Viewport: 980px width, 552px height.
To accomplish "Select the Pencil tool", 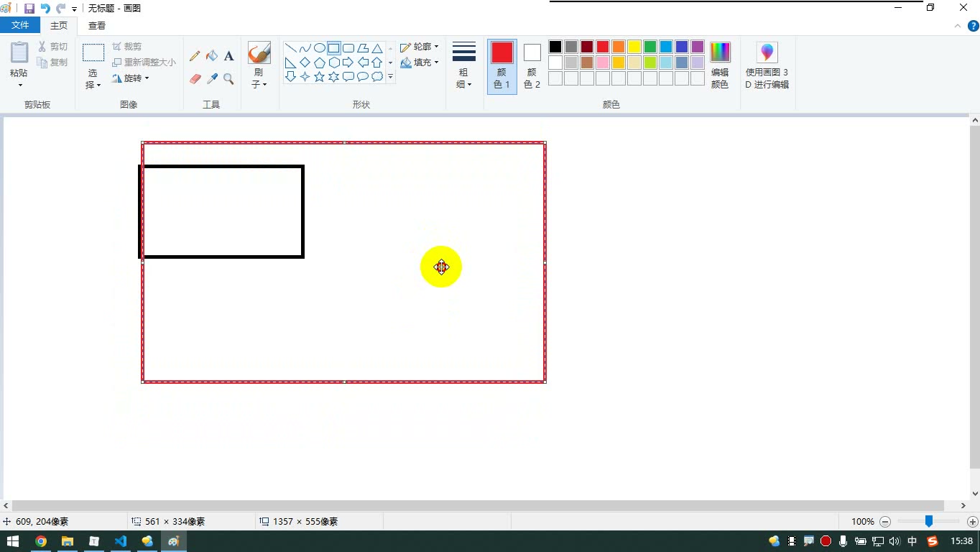I will (195, 56).
